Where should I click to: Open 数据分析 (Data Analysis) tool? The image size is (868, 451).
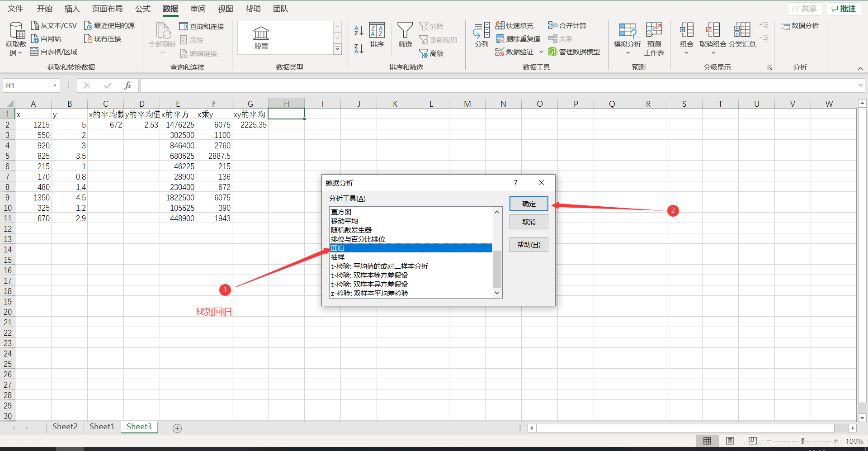point(800,26)
